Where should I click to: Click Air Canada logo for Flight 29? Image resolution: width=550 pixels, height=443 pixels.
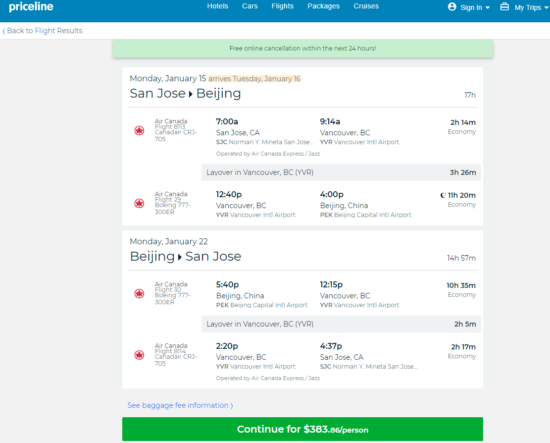click(x=139, y=203)
